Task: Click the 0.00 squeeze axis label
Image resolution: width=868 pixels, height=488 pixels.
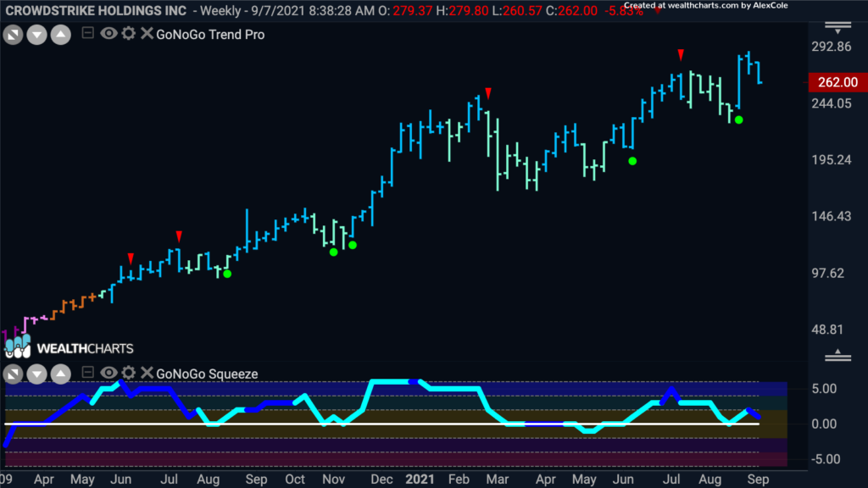Action: tap(824, 424)
